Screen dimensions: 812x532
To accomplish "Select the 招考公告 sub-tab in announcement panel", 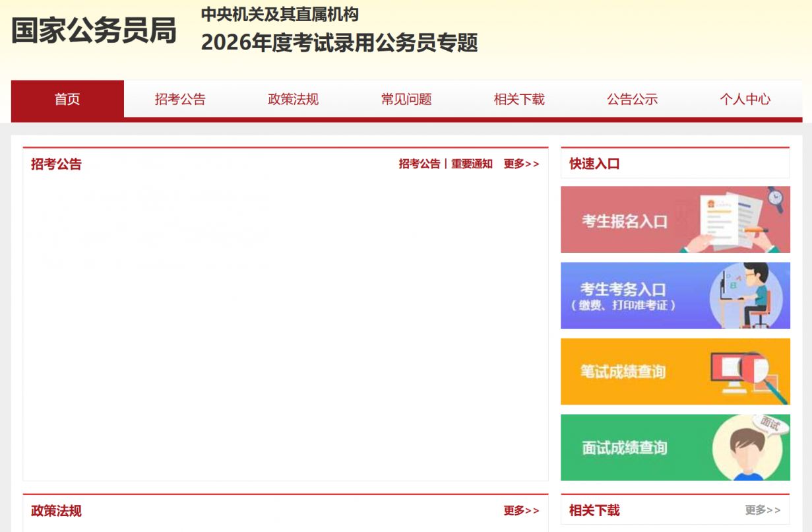I will tap(419, 164).
